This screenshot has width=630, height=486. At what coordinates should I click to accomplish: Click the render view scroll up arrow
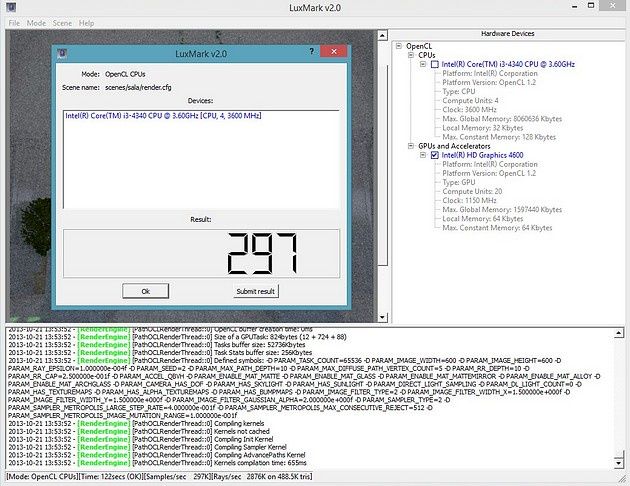click(x=382, y=36)
